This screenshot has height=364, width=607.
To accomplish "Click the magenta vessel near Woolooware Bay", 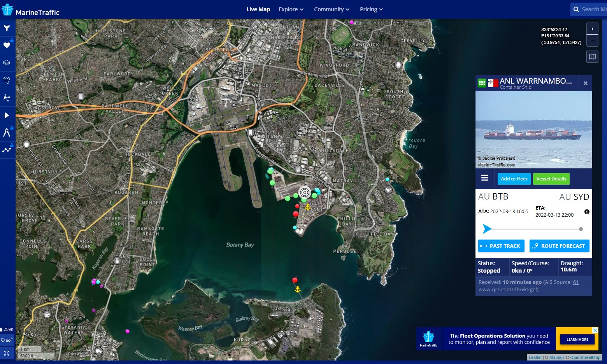I will tap(128, 331).
